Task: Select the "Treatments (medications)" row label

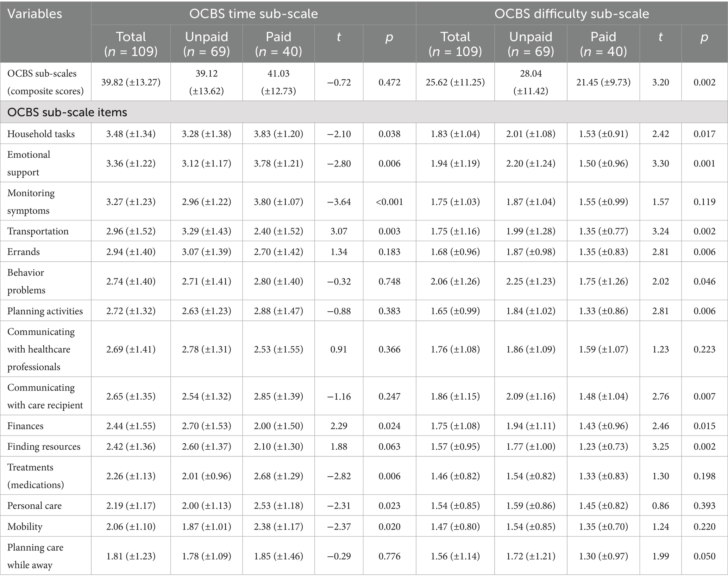Action: click(35, 476)
